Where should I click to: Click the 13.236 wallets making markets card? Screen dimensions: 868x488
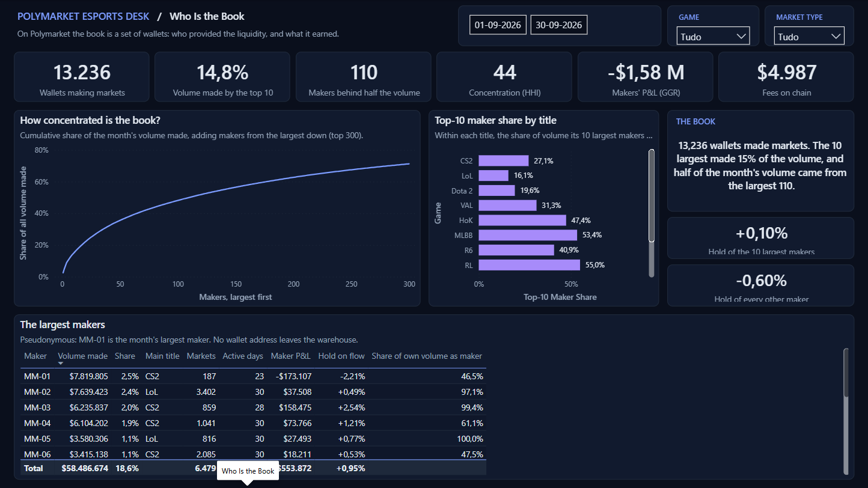(82, 77)
